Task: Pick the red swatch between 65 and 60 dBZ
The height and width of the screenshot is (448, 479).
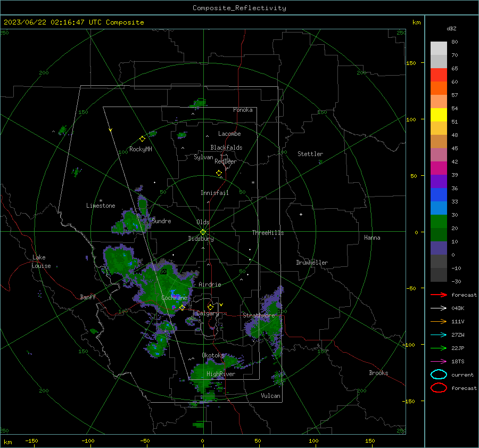Action: click(439, 75)
